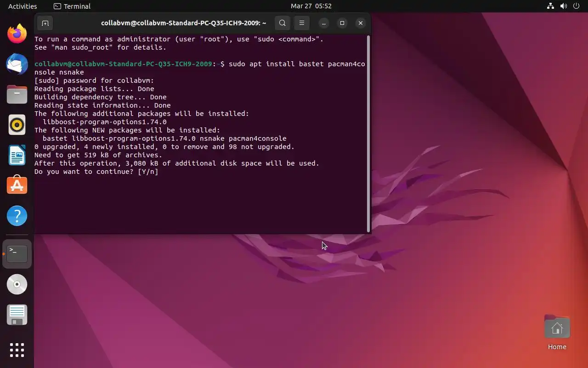Click the 'After this operation, 3,080 kB' line
Image resolution: width=588 pixels, height=368 pixels.
(177, 163)
